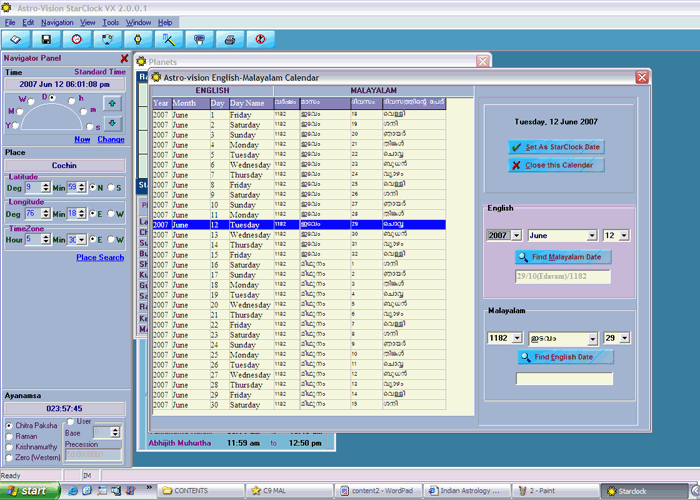Click the Astro-Vision sun icon in title bar

pyautogui.click(x=6, y=8)
